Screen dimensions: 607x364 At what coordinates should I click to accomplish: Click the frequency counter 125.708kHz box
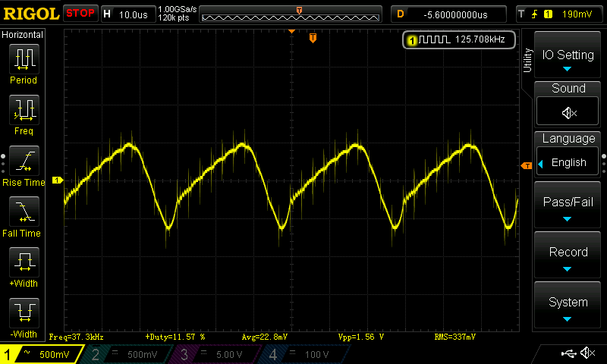[x=459, y=39]
